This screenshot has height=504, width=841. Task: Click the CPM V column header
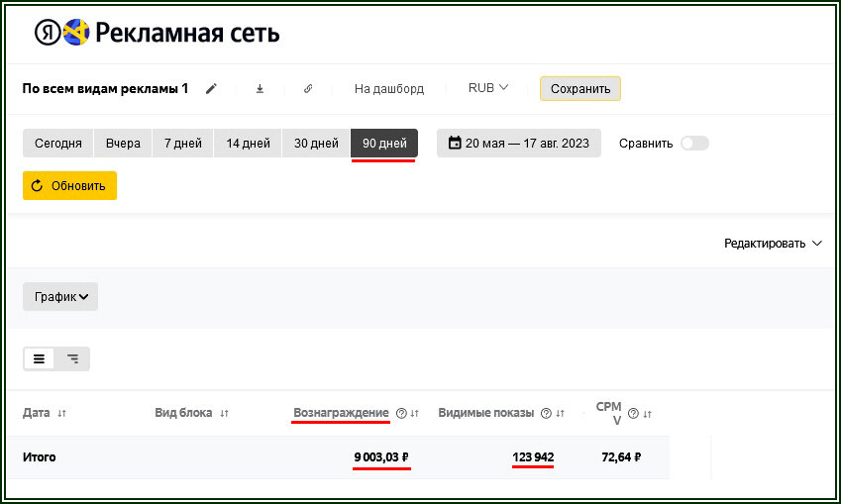pyautogui.click(x=609, y=413)
